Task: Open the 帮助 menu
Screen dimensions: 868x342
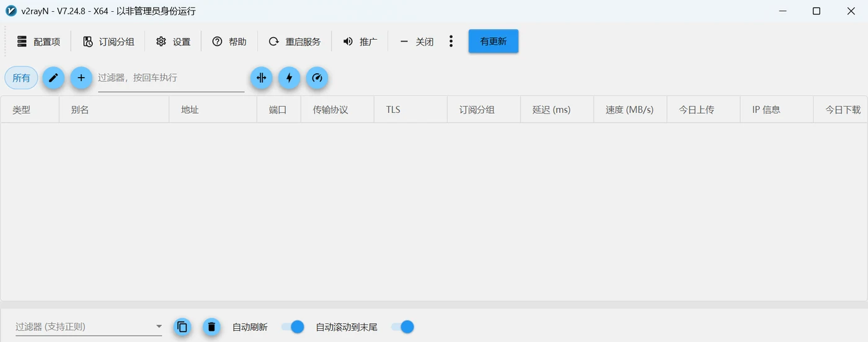Action: pyautogui.click(x=229, y=42)
